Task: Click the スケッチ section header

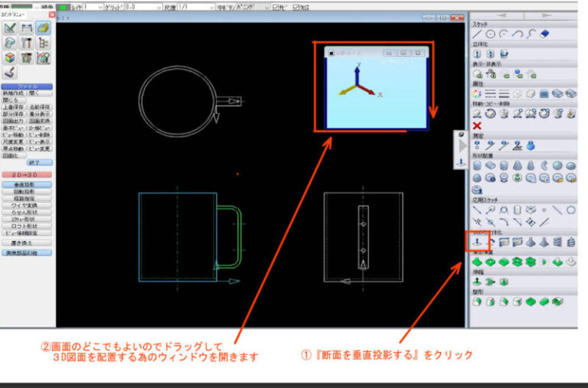Action: pos(479,24)
